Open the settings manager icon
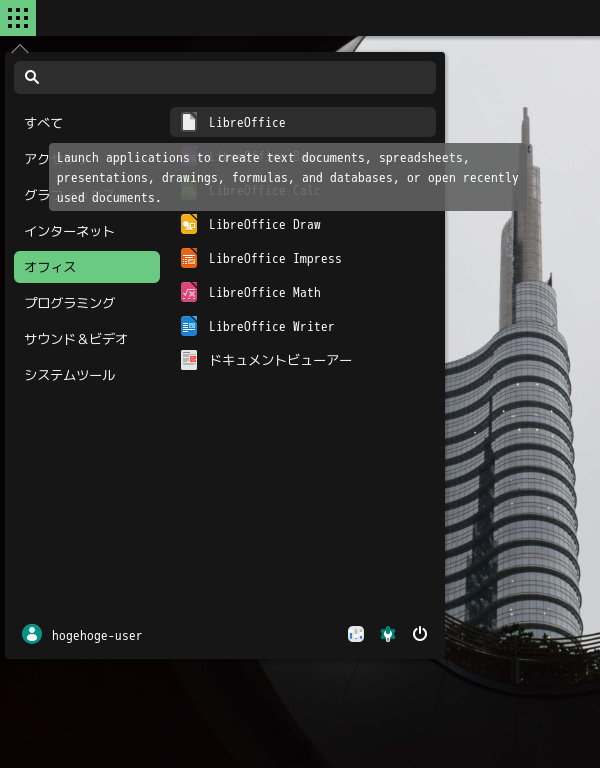 coord(356,634)
